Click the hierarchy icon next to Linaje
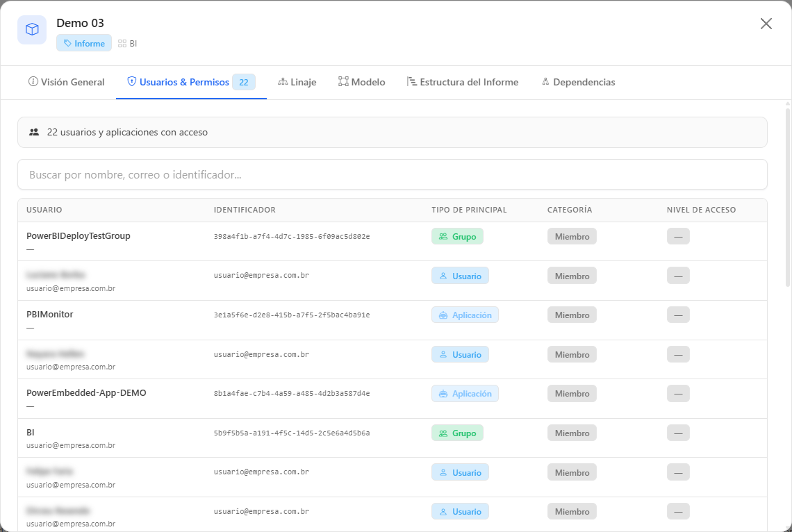The image size is (792, 532). click(x=283, y=82)
